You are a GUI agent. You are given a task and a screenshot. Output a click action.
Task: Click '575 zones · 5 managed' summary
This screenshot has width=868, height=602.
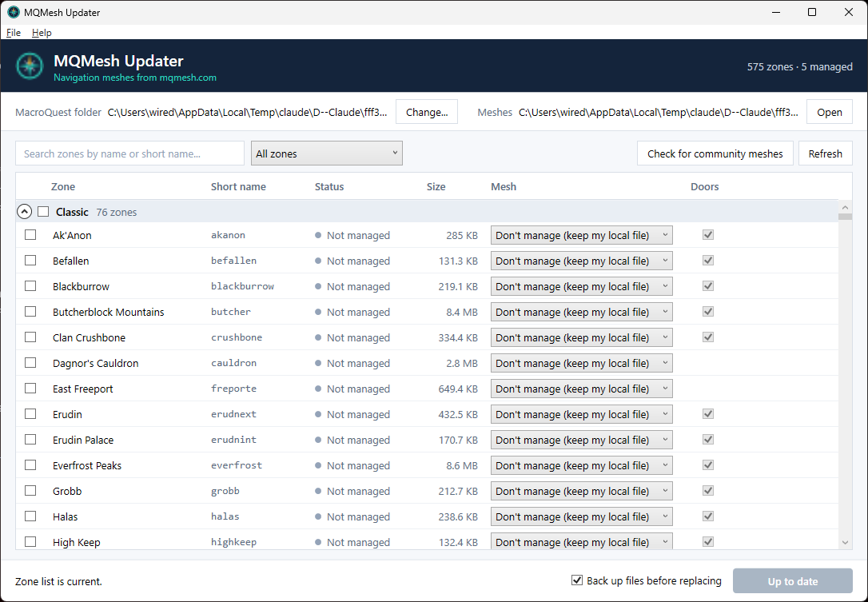799,66
